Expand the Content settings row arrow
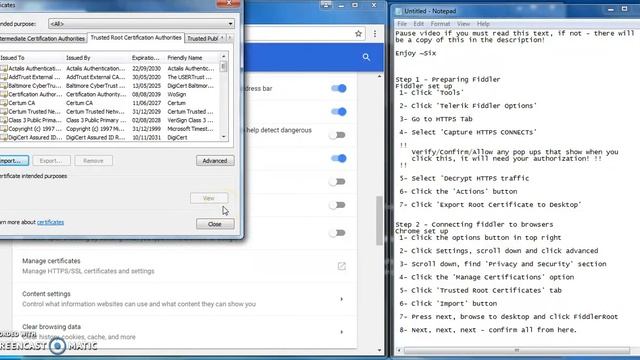 pos(342,299)
